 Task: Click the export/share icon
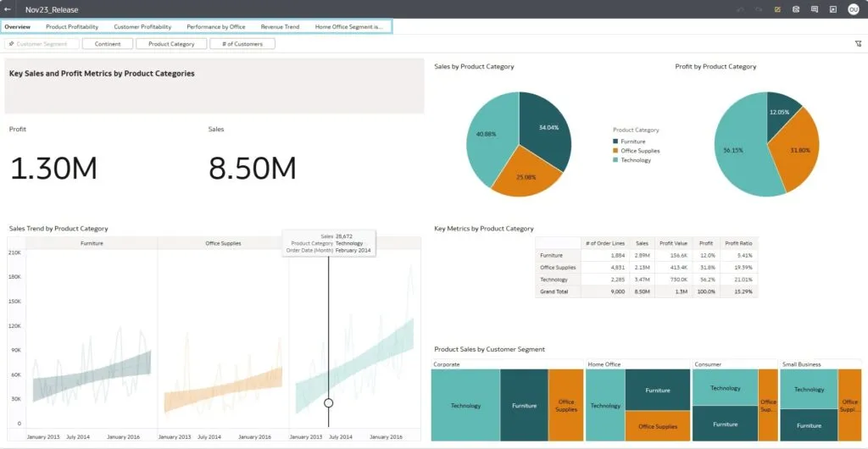tap(833, 9)
